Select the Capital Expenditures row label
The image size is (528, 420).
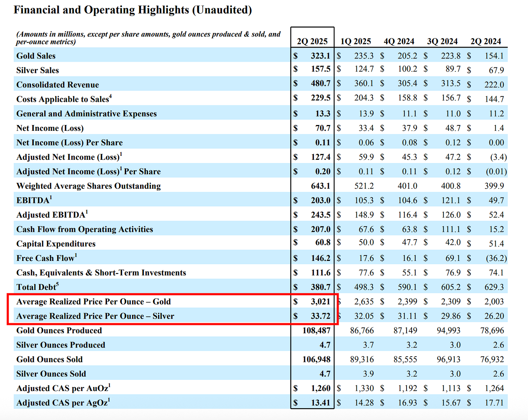[x=56, y=244]
